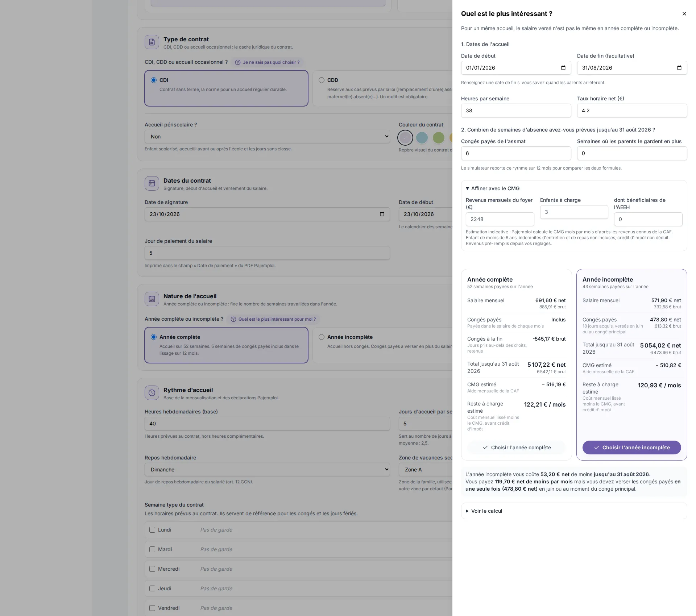The image size is (696, 616).
Task: Check the Lundi checkbox
Action: click(x=152, y=530)
